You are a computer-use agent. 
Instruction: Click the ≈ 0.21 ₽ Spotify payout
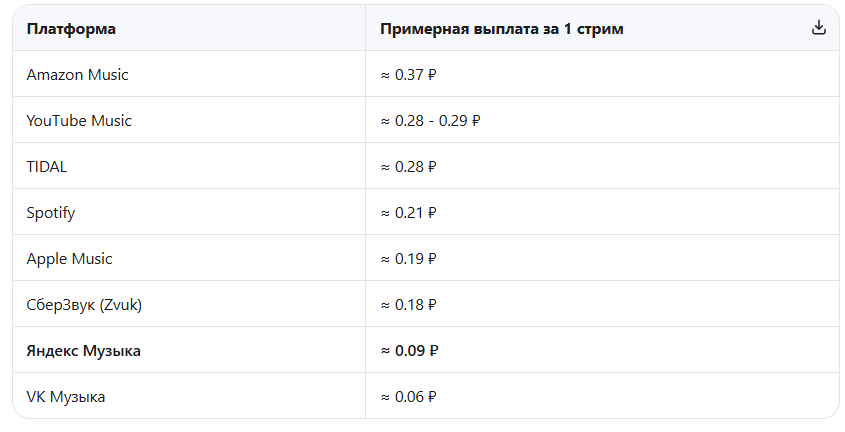tap(408, 213)
